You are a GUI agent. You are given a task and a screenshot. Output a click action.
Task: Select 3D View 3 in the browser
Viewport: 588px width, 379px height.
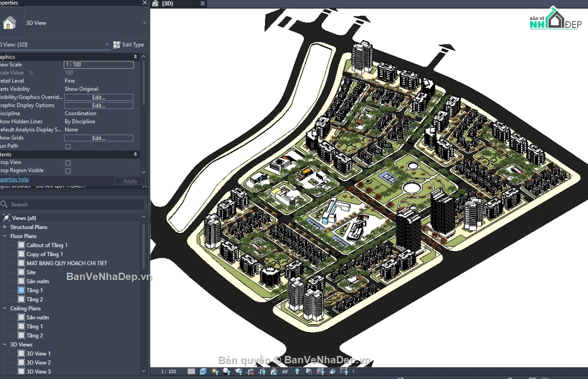click(39, 372)
